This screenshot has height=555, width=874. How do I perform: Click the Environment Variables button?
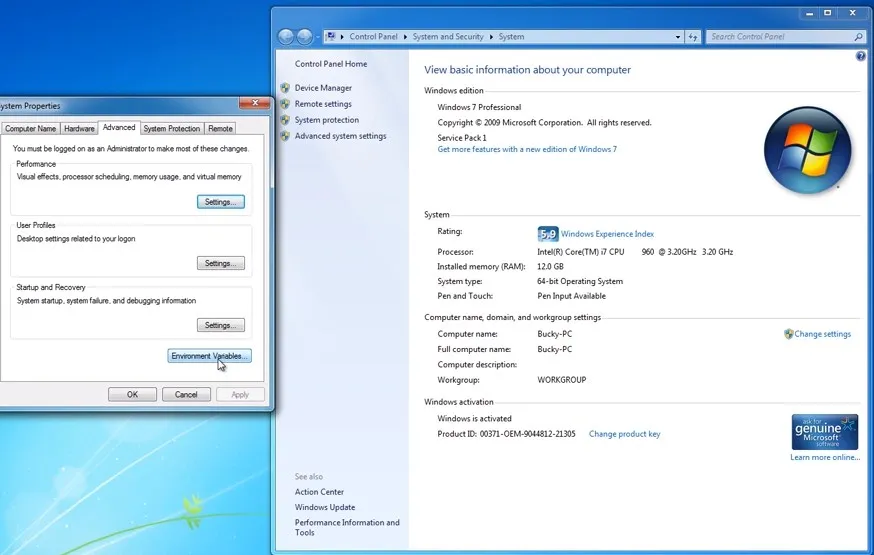[210, 356]
